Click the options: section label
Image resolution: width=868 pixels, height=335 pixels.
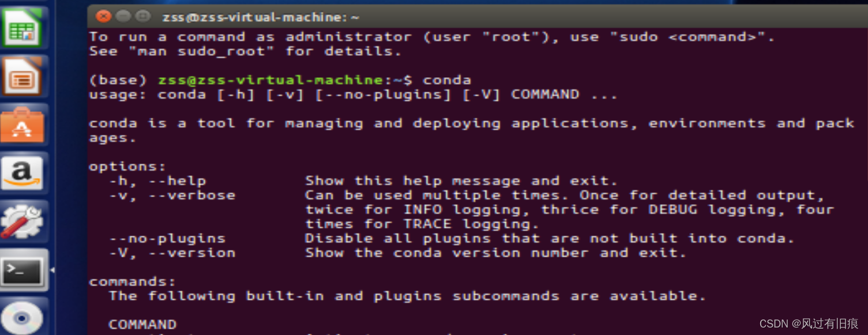[127, 167]
